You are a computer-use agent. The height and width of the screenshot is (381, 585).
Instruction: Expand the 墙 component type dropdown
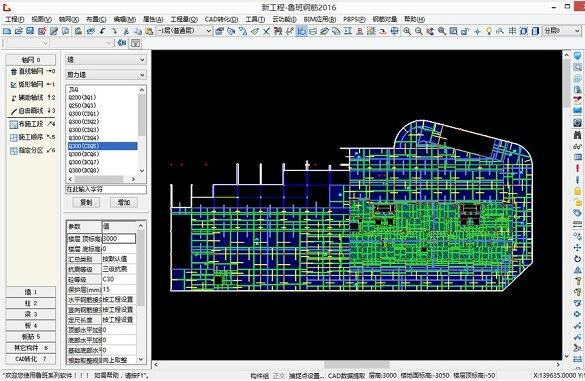pyautogui.click(x=106, y=60)
